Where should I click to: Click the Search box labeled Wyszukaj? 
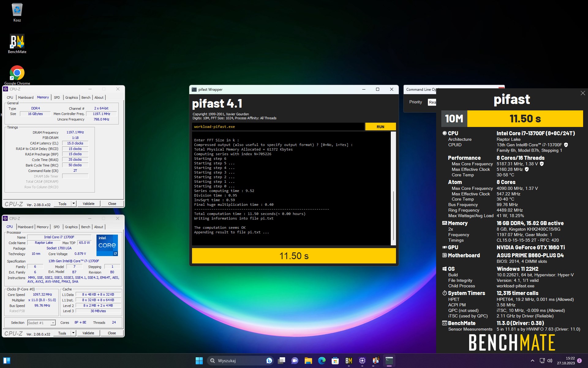[240, 361]
